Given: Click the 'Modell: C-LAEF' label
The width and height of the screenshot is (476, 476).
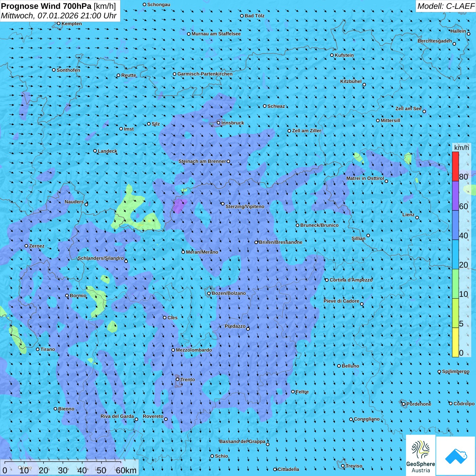Looking at the screenshot, I should coord(446,6).
